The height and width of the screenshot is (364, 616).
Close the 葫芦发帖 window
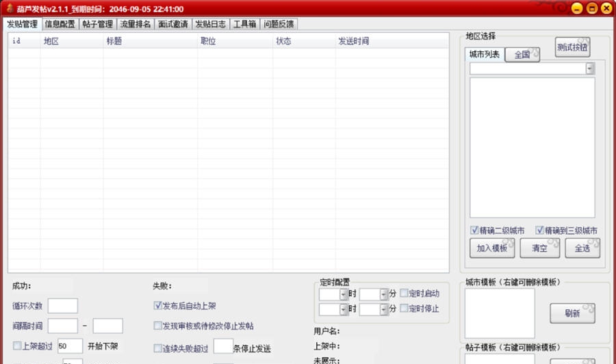click(x=606, y=8)
